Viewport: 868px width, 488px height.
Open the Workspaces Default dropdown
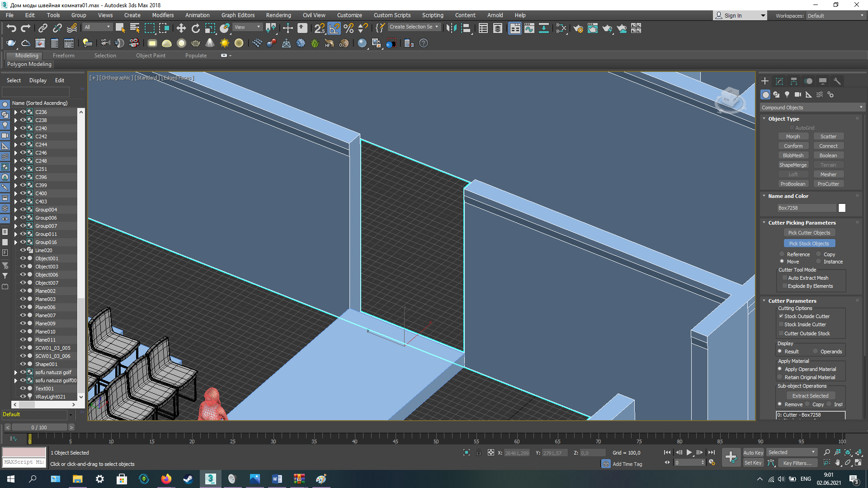(835, 15)
